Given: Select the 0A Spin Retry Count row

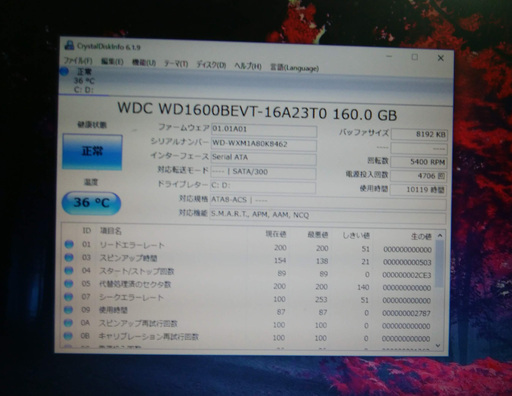Looking at the screenshot, I should pyautogui.click(x=248, y=324).
